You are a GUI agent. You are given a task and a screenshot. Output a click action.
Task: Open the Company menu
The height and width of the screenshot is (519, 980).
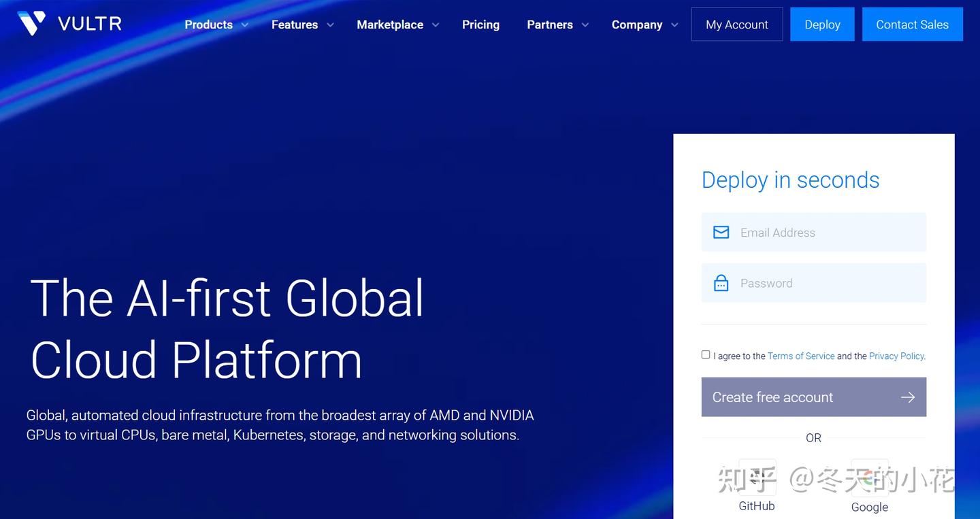click(637, 24)
